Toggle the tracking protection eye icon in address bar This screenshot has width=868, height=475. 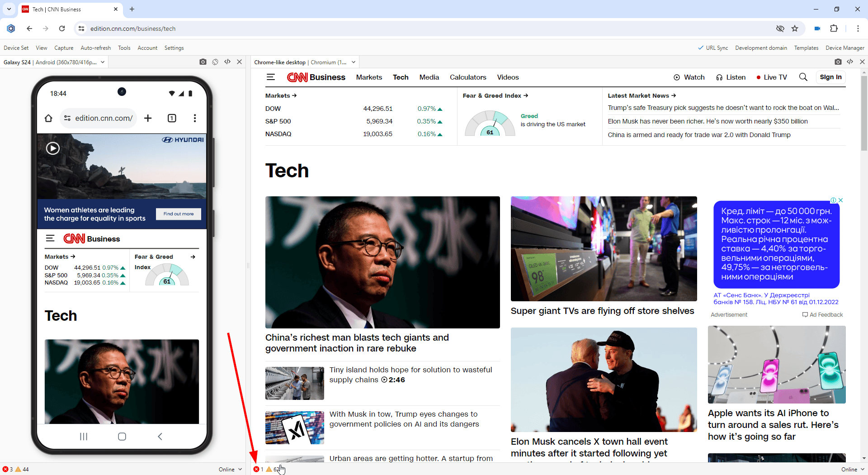(780, 28)
